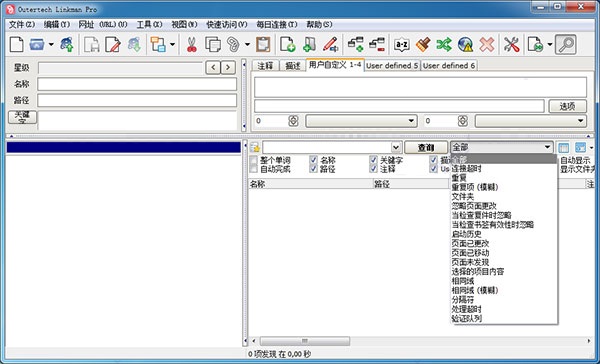Open the 视图 menu
600x364 pixels.
click(184, 24)
